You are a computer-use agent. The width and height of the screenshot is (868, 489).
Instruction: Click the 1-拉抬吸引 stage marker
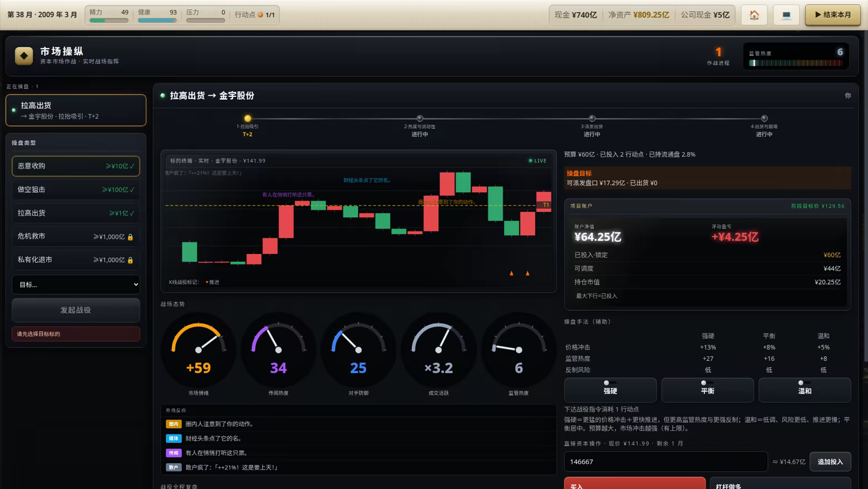pyautogui.click(x=248, y=118)
